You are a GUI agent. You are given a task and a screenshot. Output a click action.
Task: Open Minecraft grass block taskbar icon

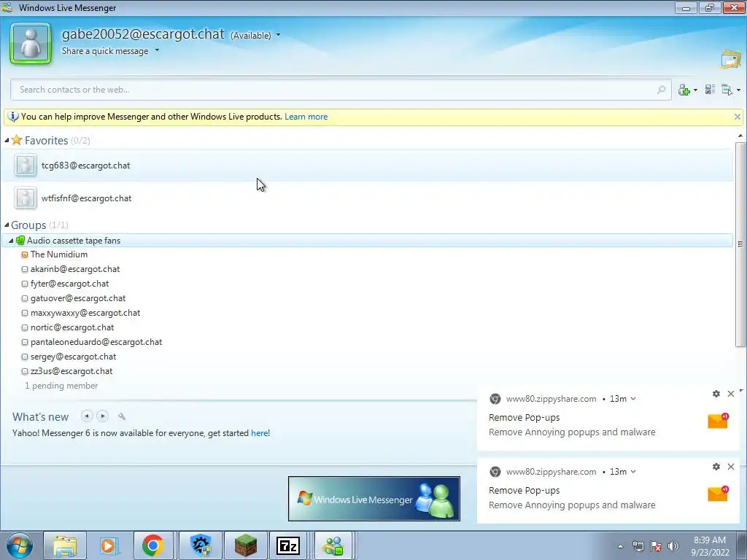246,545
